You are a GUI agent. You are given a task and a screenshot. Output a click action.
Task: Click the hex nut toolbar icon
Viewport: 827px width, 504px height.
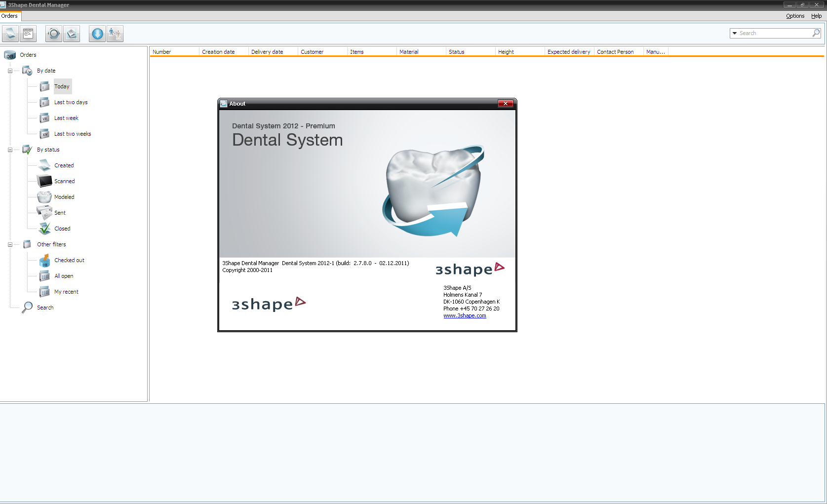coord(54,34)
